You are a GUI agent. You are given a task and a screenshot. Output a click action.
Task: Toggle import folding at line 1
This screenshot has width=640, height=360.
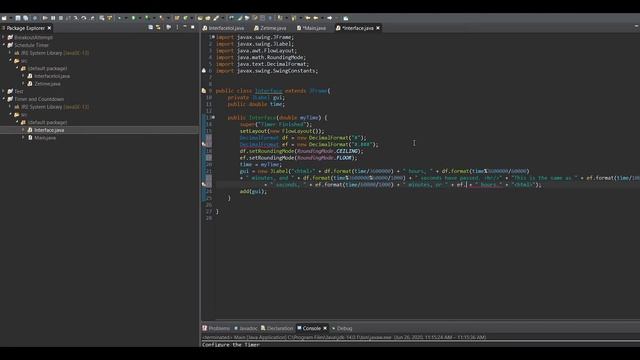213,37
